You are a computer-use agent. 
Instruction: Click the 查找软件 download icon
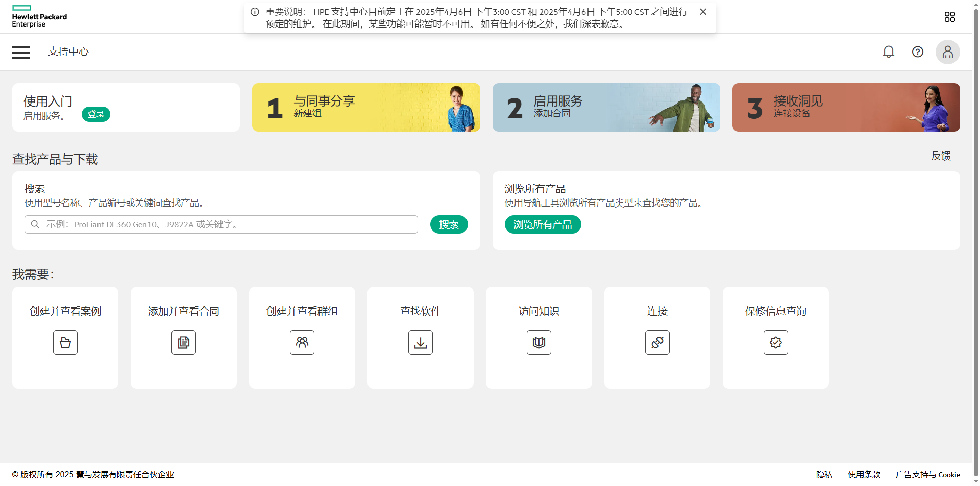[421, 343]
